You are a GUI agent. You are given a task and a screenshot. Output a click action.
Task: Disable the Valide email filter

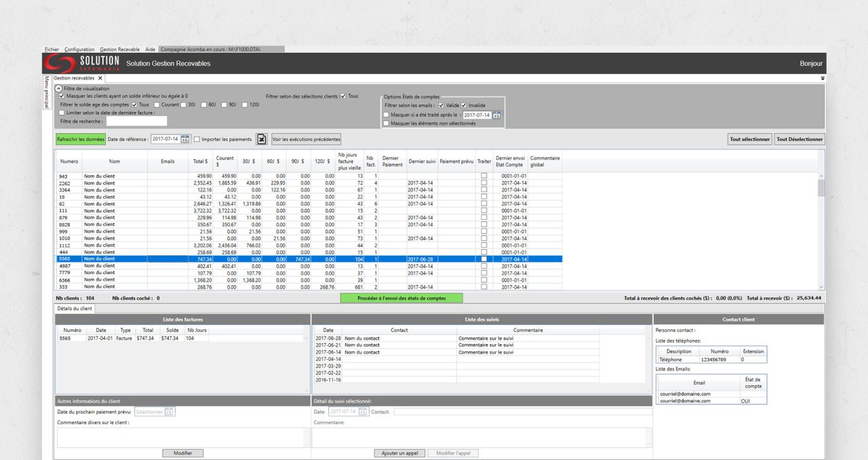(441, 106)
